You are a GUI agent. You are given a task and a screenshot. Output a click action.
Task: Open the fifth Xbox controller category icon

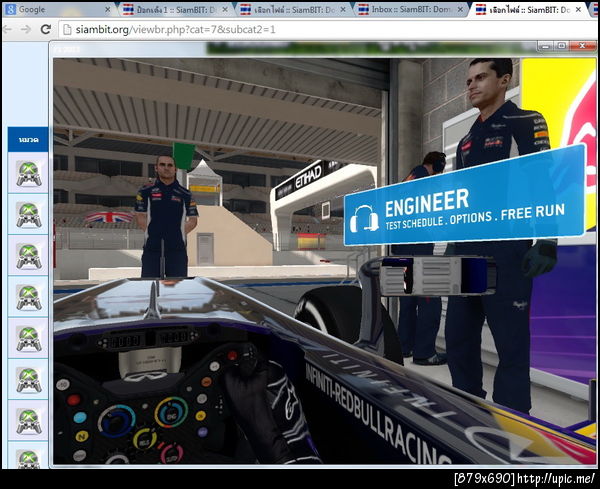point(28,338)
